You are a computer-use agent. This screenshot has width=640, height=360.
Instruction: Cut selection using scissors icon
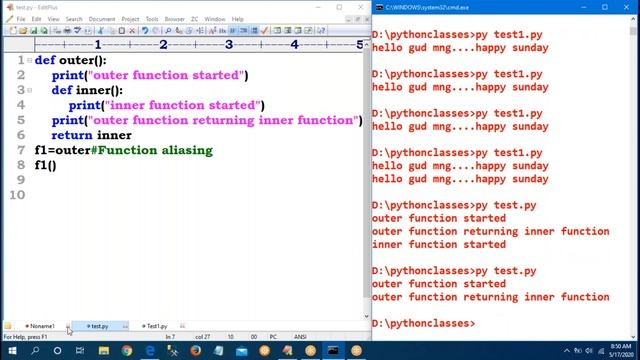tap(101, 31)
